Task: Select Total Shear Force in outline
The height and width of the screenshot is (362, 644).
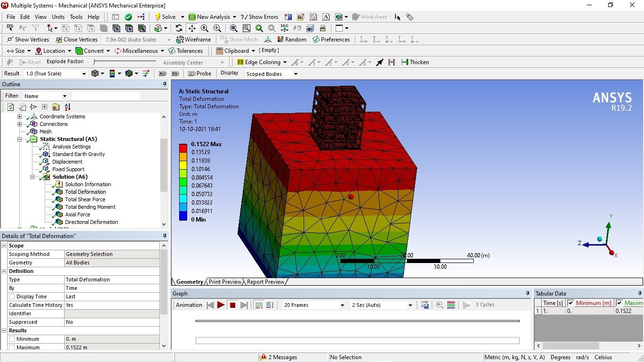Action: pyautogui.click(x=85, y=199)
